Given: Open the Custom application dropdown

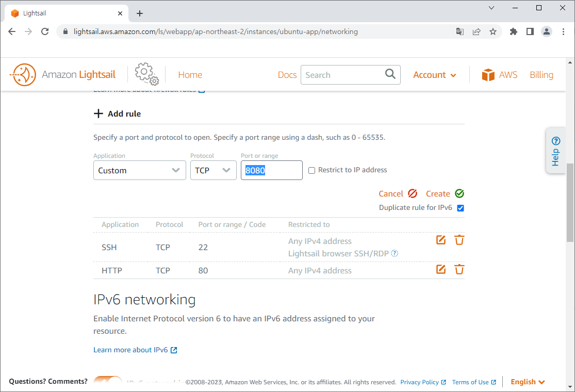Looking at the screenshot, I should (139, 170).
